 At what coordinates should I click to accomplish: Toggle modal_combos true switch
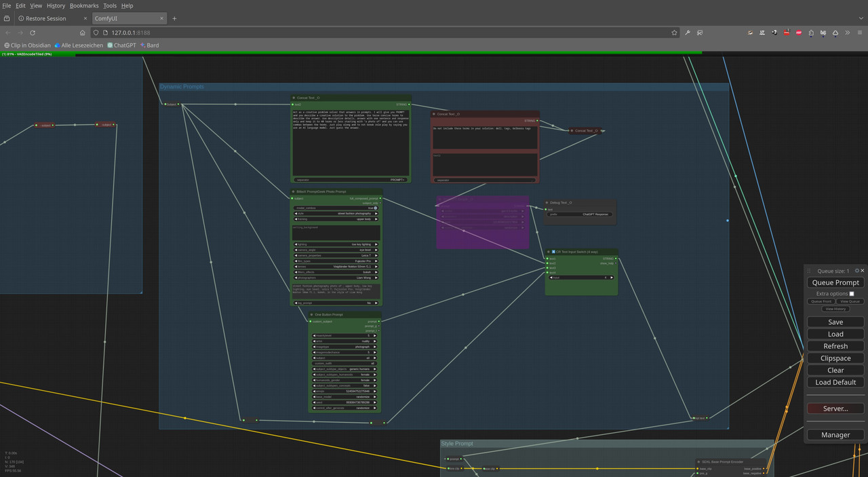click(336, 208)
